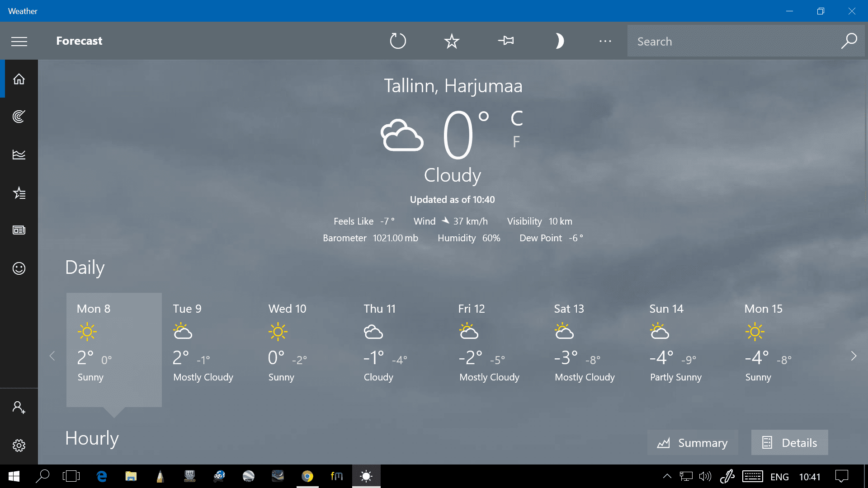This screenshot has width=868, height=488.
Task: Click the Dew Point -6° reading
Action: tap(551, 238)
